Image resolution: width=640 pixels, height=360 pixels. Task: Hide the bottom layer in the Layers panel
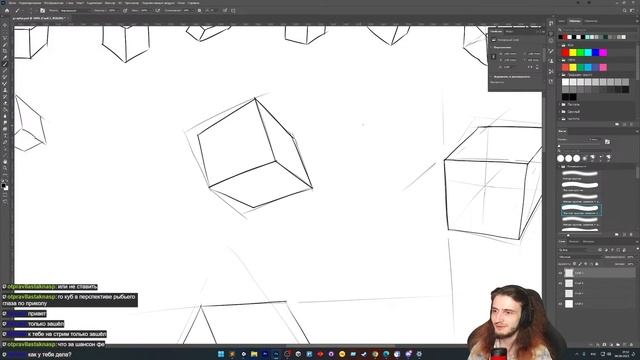pyautogui.click(x=560, y=304)
